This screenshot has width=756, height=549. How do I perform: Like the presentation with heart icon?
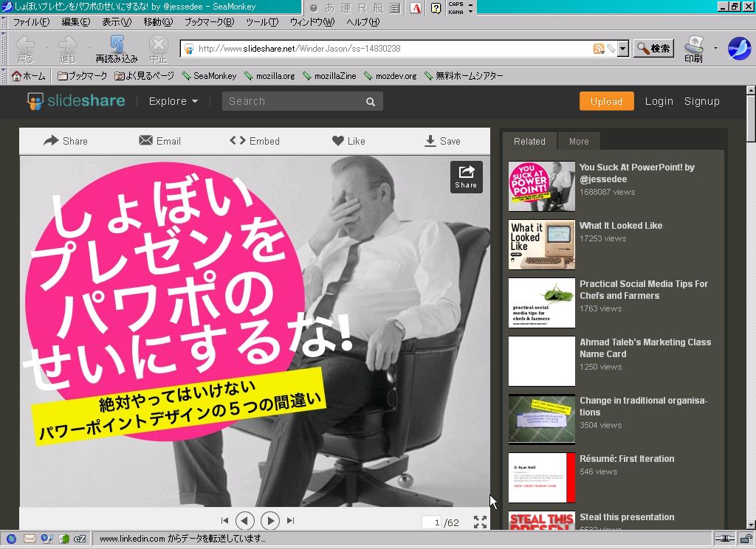pos(348,141)
